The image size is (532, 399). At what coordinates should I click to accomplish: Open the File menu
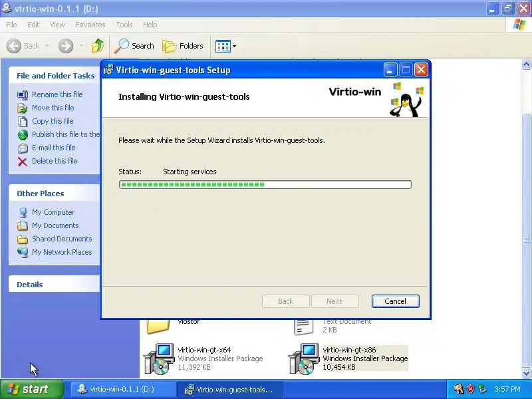[11, 25]
